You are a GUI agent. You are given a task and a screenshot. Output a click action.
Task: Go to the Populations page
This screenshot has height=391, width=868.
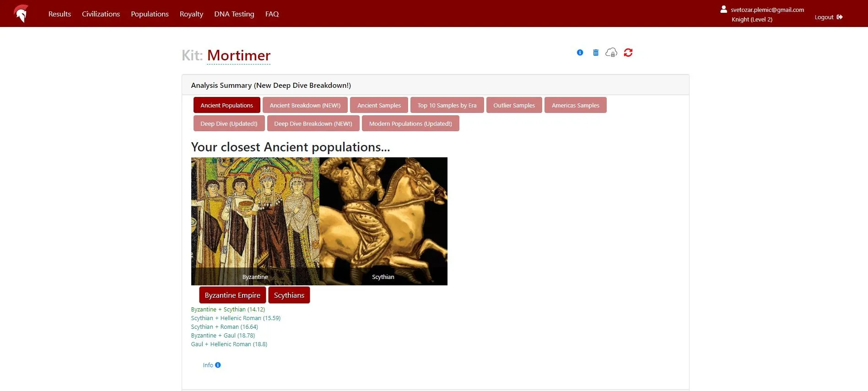[150, 14]
